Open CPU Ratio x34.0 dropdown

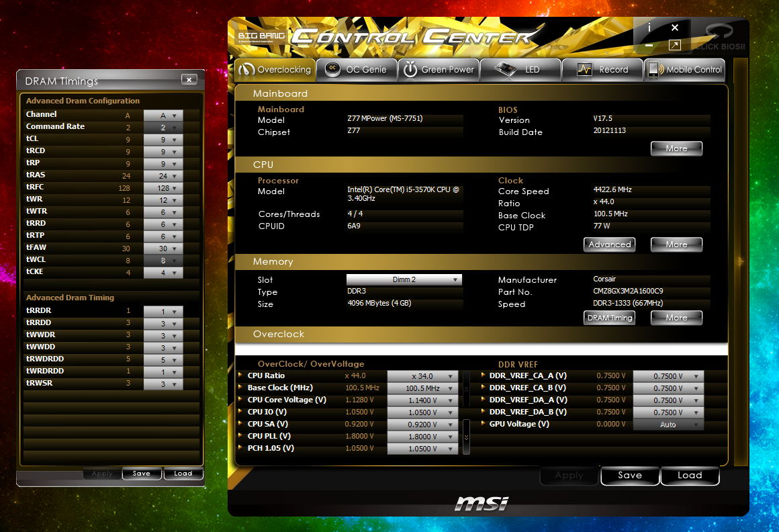point(422,376)
